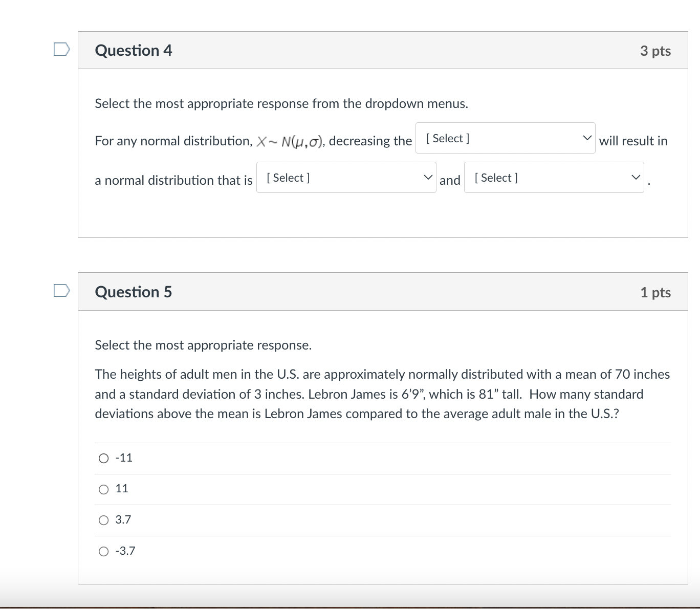Click the bookmark icon beside Question 5
The image size is (700, 609).
(61, 290)
